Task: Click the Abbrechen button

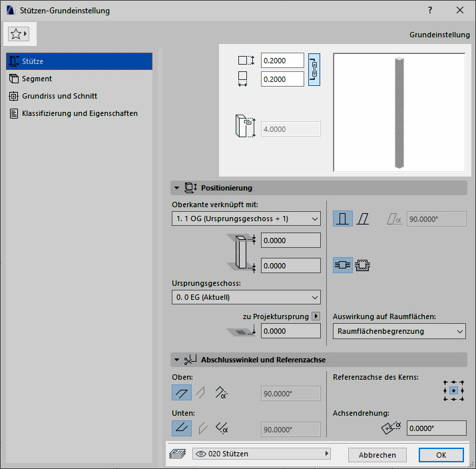Action: click(x=377, y=455)
